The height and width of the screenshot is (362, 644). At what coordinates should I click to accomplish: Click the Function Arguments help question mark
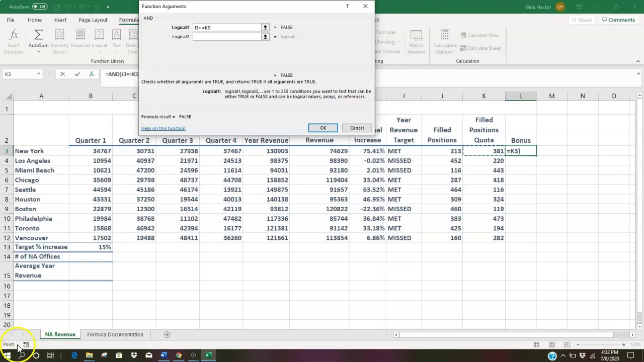pos(347,6)
